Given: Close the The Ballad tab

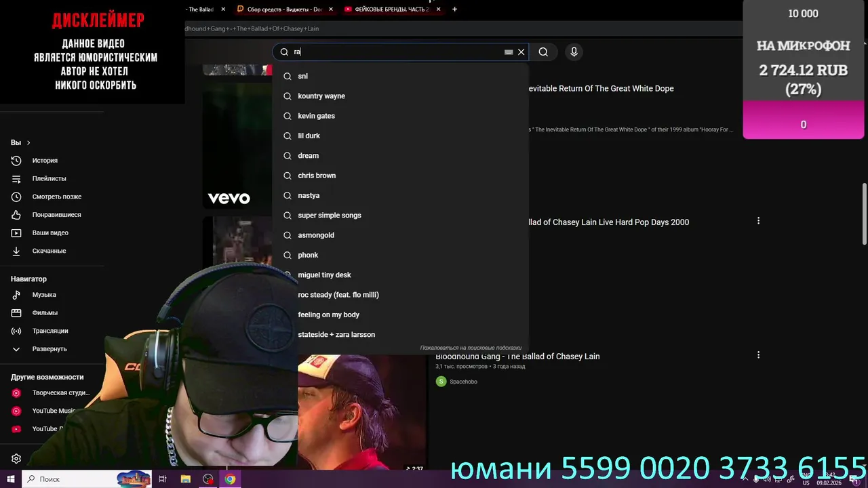Looking at the screenshot, I should coord(223,9).
